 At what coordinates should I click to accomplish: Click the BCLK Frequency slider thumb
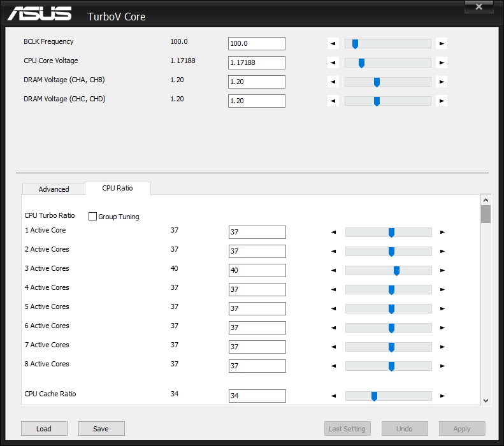click(x=355, y=44)
